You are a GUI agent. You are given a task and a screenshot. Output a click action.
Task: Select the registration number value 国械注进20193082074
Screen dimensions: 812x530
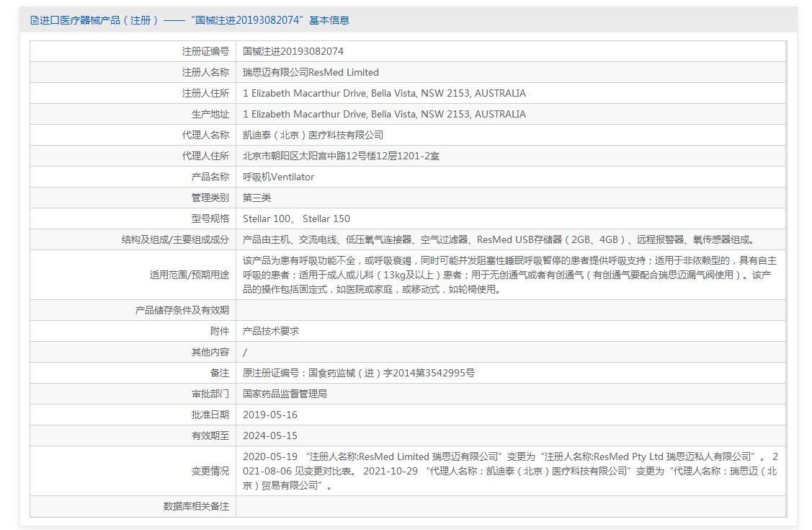point(293,51)
